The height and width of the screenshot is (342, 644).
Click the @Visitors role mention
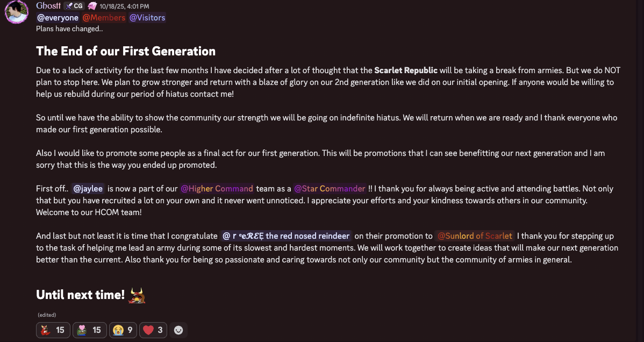147,18
